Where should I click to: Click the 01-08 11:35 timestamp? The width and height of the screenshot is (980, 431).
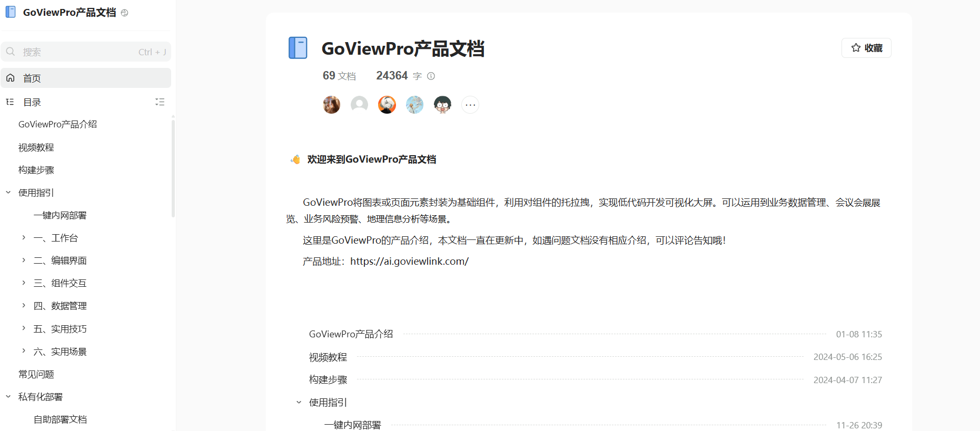[x=859, y=334]
